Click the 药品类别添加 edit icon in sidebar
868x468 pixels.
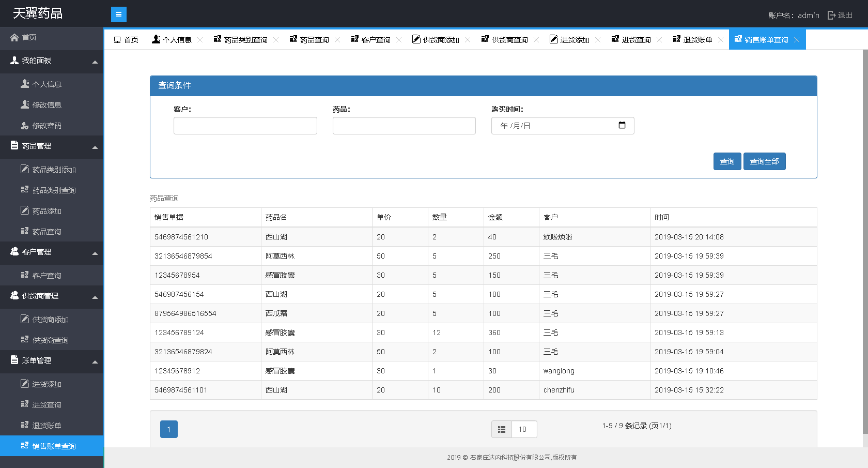point(25,169)
